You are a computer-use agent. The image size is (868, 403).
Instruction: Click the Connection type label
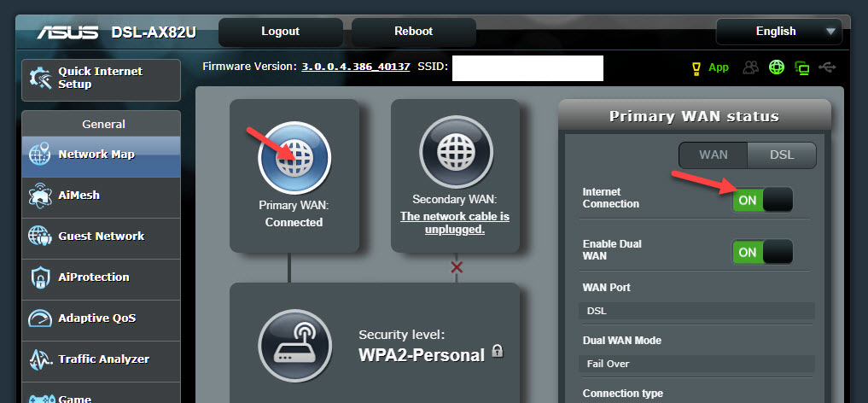[x=623, y=394]
